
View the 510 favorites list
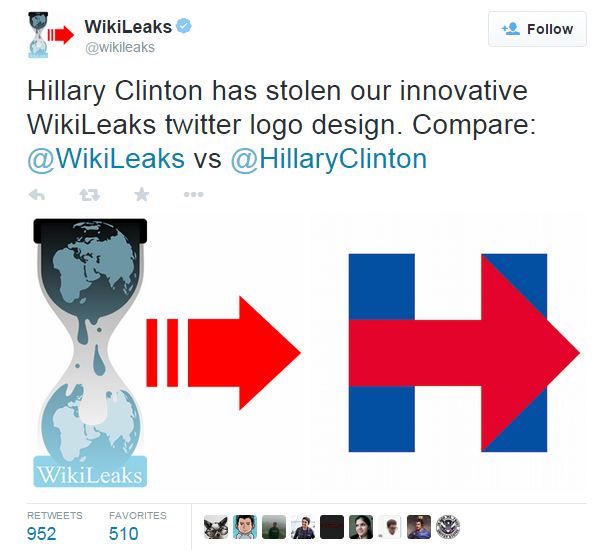[138, 526]
